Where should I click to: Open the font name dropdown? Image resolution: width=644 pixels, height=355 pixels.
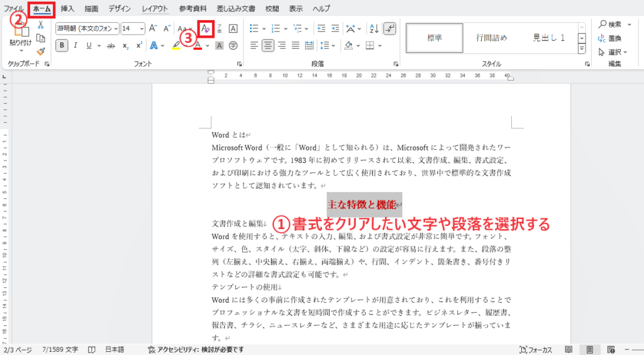(116, 28)
